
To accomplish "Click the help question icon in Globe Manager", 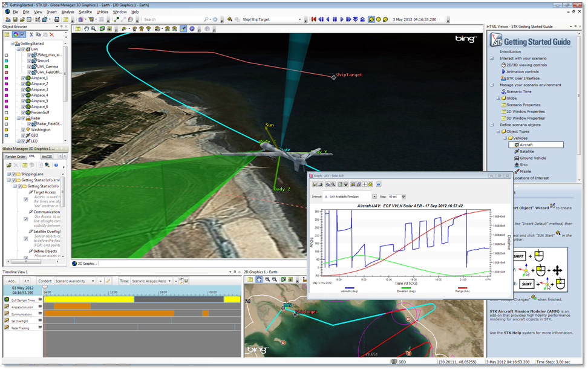I will 56,165.
